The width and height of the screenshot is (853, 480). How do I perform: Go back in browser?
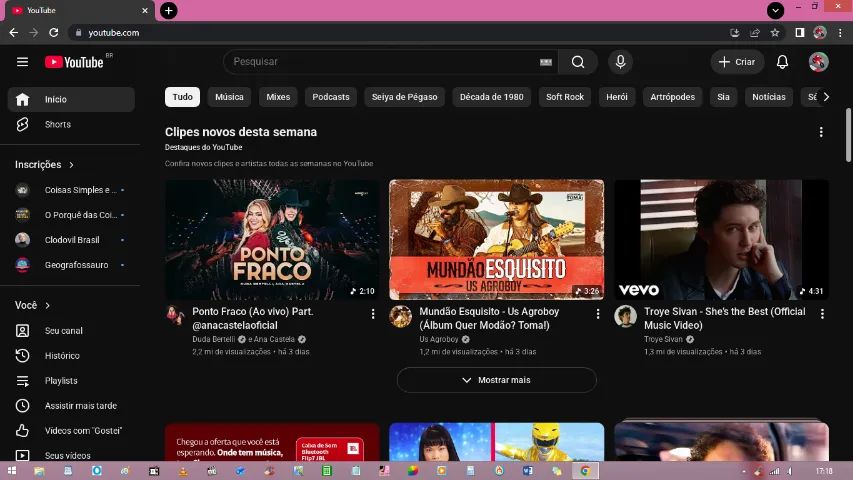pos(14,33)
